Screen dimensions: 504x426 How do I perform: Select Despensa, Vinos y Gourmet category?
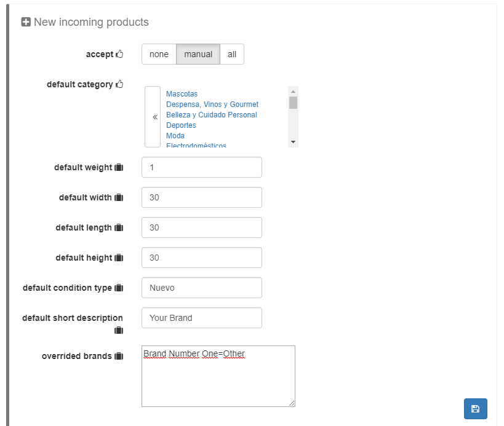click(212, 105)
